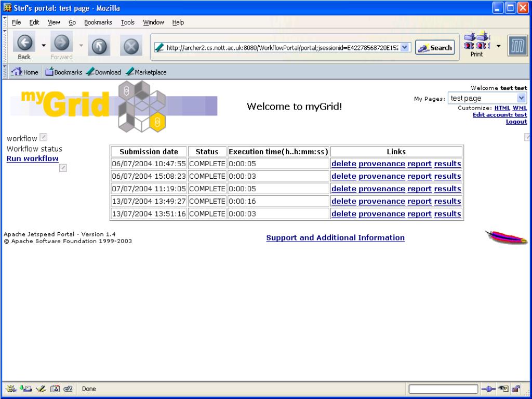Click the status bar progress field
Viewport: 532px width, 399px height.
click(443, 389)
